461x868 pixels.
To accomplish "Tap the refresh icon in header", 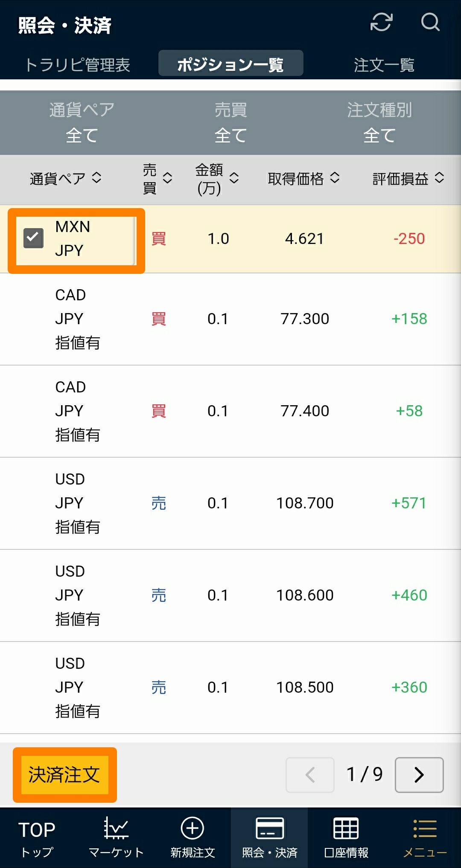I will coord(381,22).
